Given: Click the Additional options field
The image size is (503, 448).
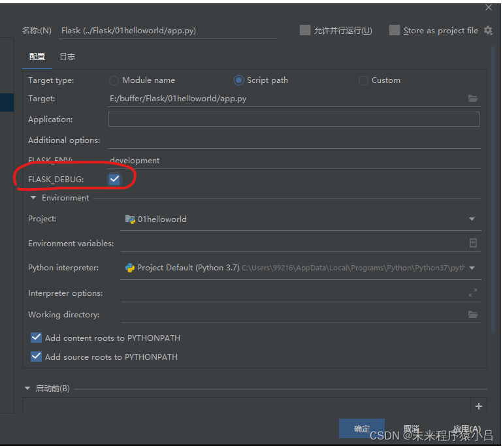Looking at the screenshot, I should (294, 140).
